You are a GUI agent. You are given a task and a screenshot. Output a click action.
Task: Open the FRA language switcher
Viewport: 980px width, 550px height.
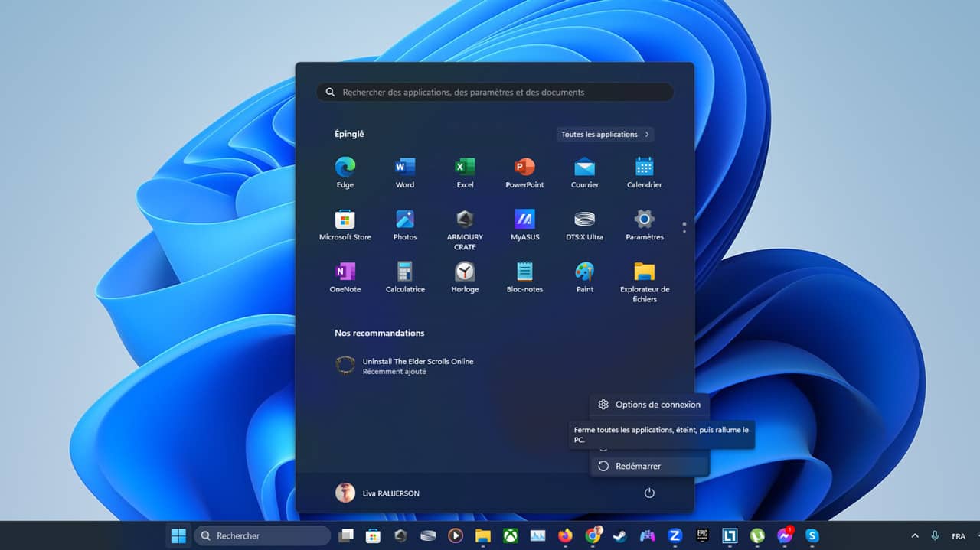coord(958,536)
